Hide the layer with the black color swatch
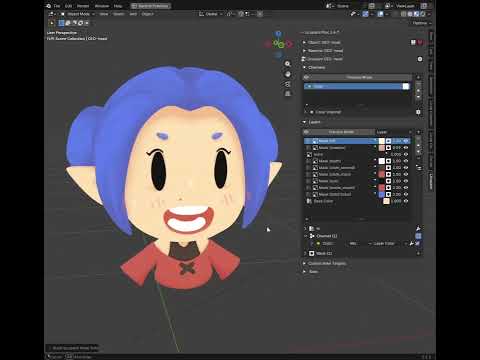 (406, 181)
